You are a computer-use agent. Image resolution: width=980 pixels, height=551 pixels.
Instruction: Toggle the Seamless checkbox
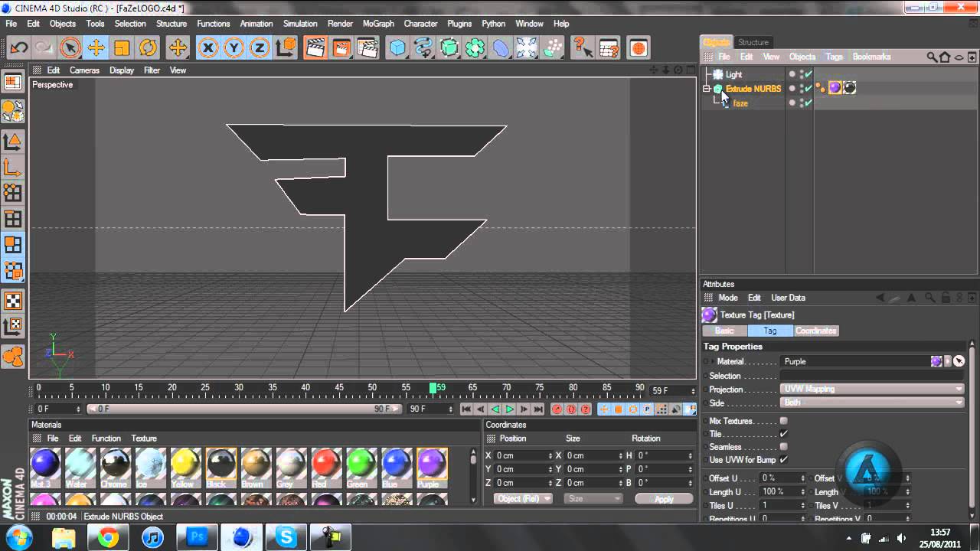point(783,447)
